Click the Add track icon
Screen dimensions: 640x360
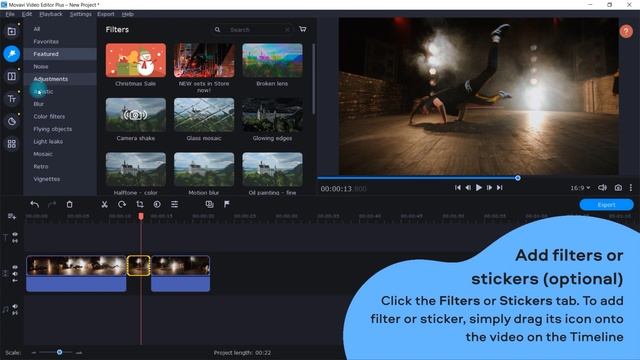(x=11, y=216)
